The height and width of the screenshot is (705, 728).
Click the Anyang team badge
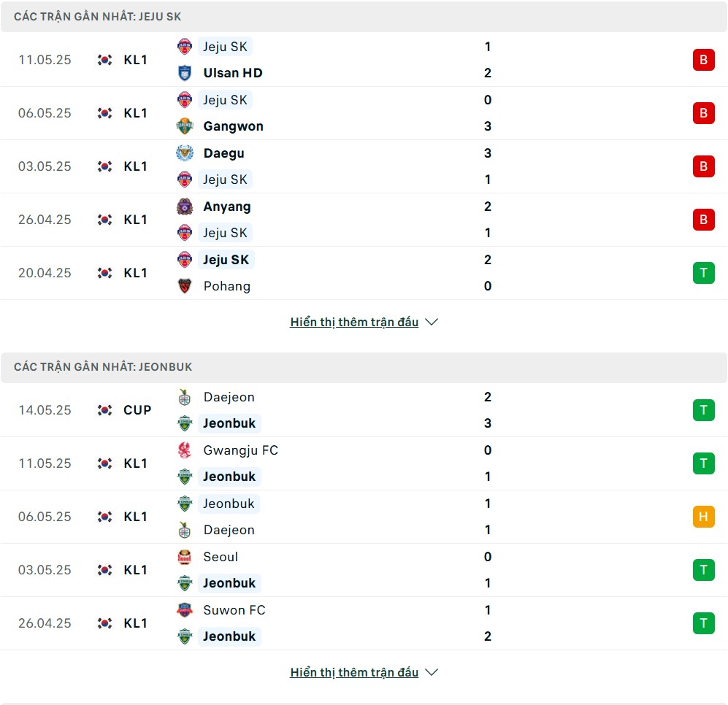pos(185,207)
